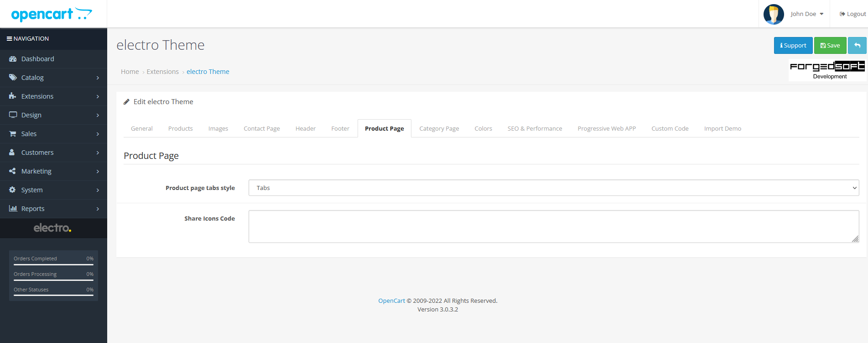Screen dimensions: 868x343
Task: Click the OpenCart logo
Action: 52,14
